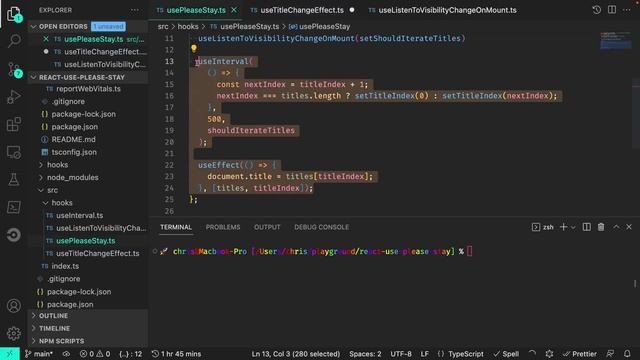Viewport: 640px width, 360px height.
Task: Open the Explorer view in the activity bar
Action: (13, 13)
